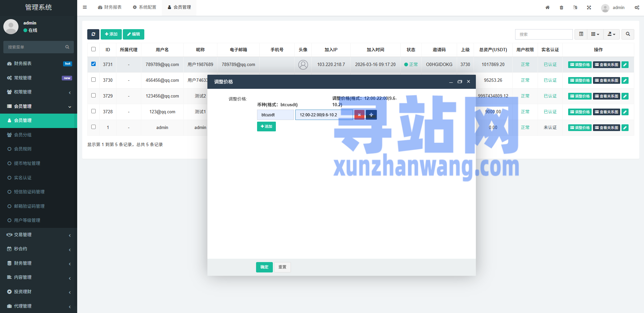644x313 pixels.
Task: Open the column visibility dropdown
Action: pyautogui.click(x=595, y=34)
